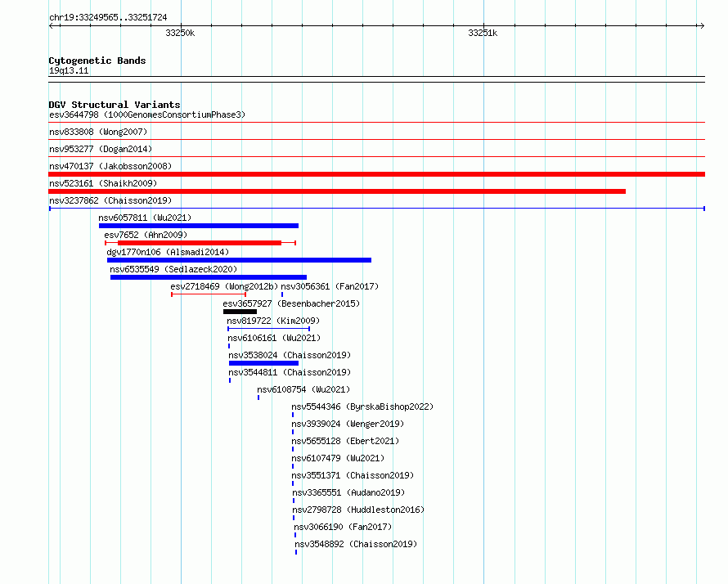Open the nsv6106161 (Wu2021) label
This screenshot has height=584, width=728.
274,338
